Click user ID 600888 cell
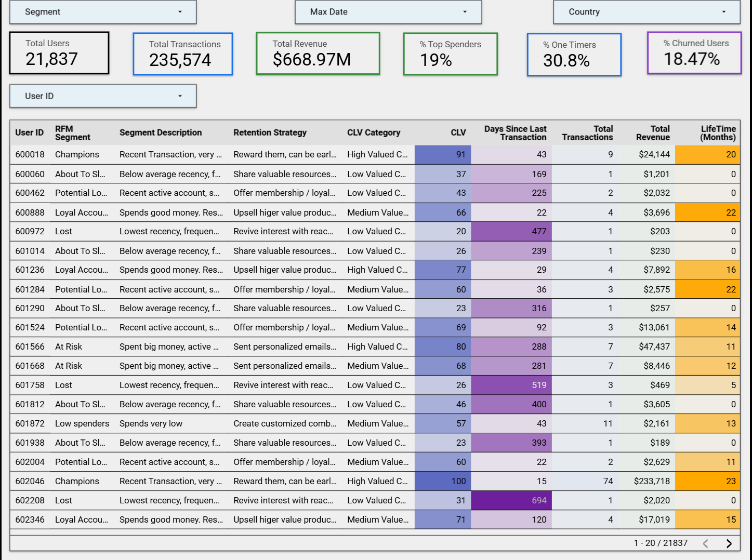 (30, 212)
